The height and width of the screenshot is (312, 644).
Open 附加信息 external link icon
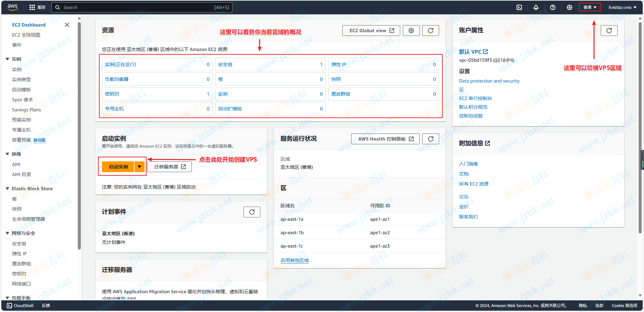click(x=487, y=143)
